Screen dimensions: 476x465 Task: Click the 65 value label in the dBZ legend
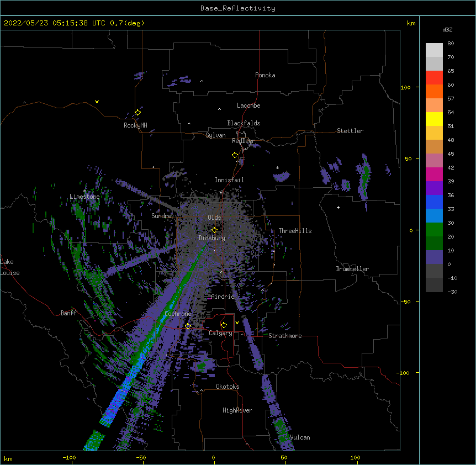[451, 71]
